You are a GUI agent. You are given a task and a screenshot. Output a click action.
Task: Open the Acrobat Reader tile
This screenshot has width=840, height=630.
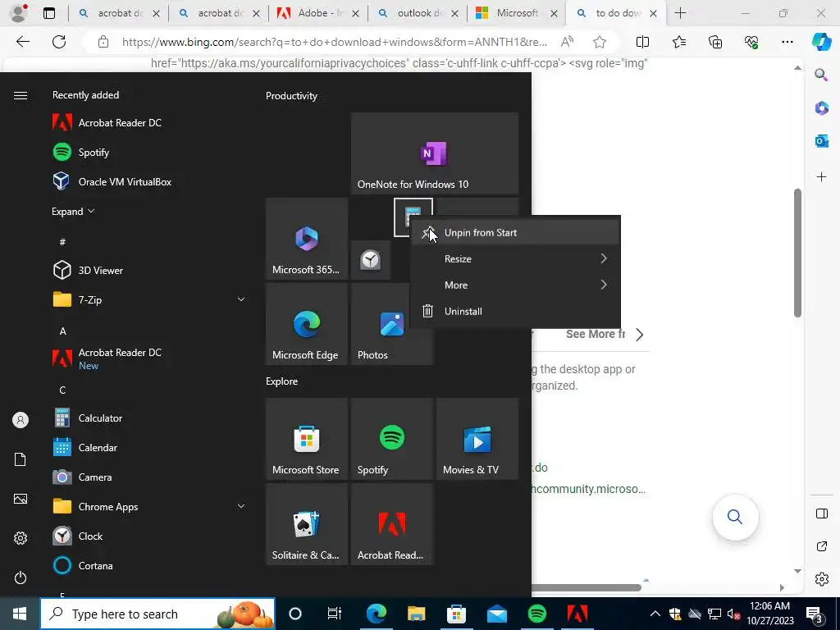(x=392, y=524)
